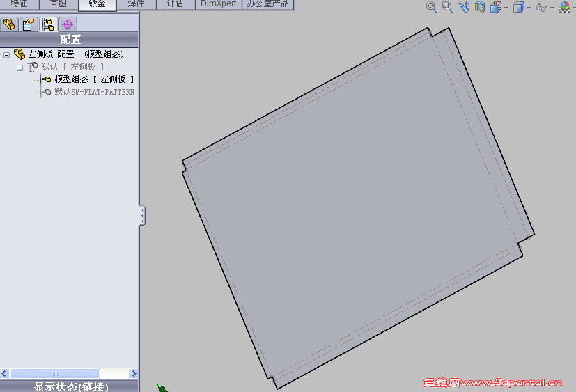Open the 特征 ribbon tab

[19, 4]
